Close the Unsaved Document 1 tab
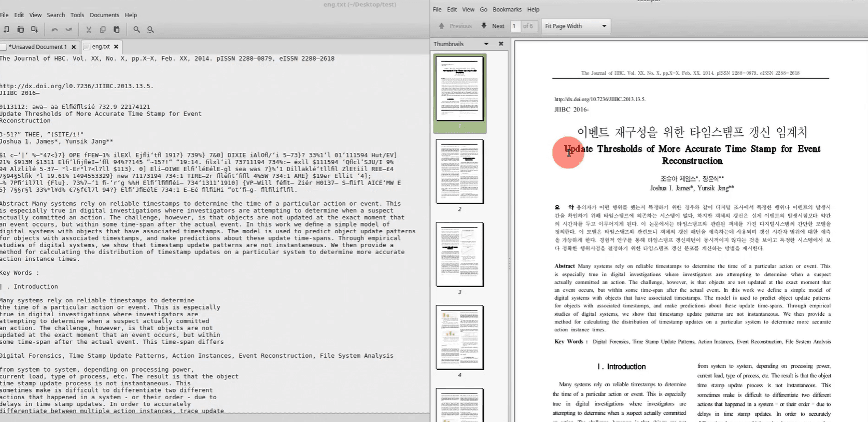 74,47
